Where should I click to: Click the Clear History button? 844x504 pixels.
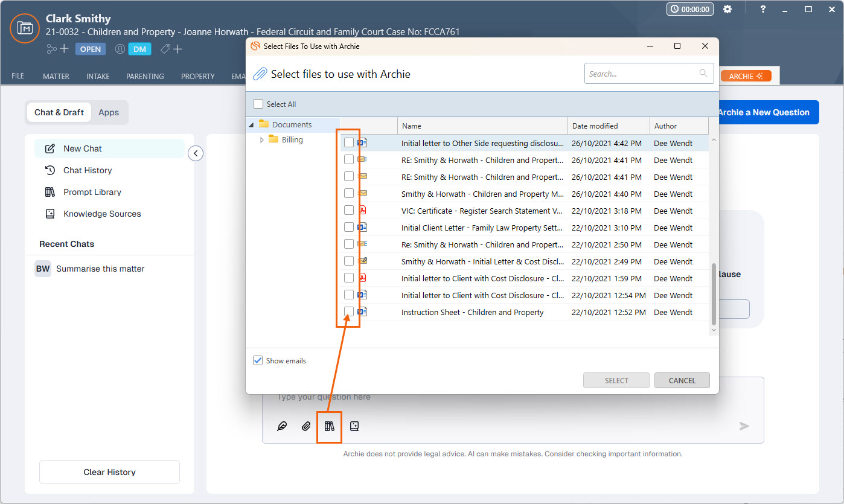coord(109,472)
